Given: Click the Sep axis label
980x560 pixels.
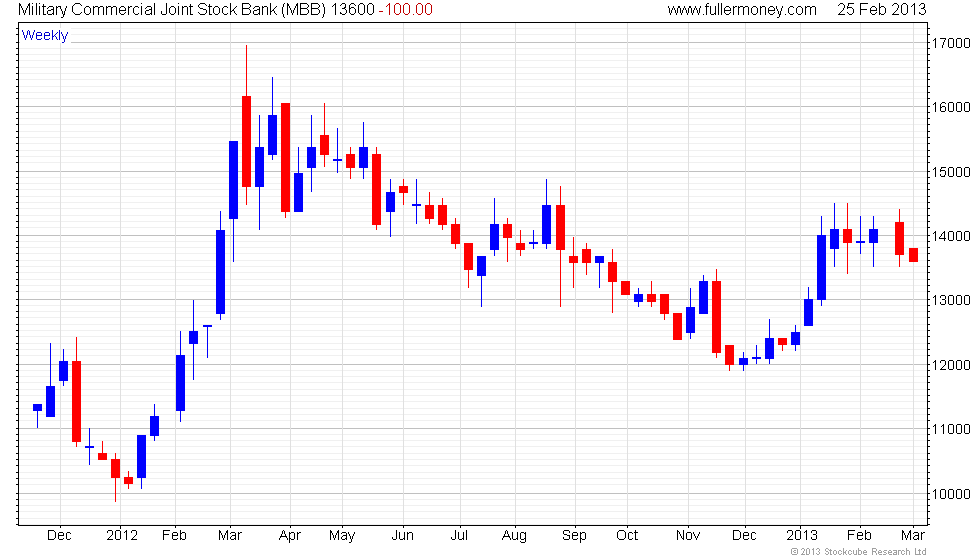Looking at the screenshot, I should point(574,536).
